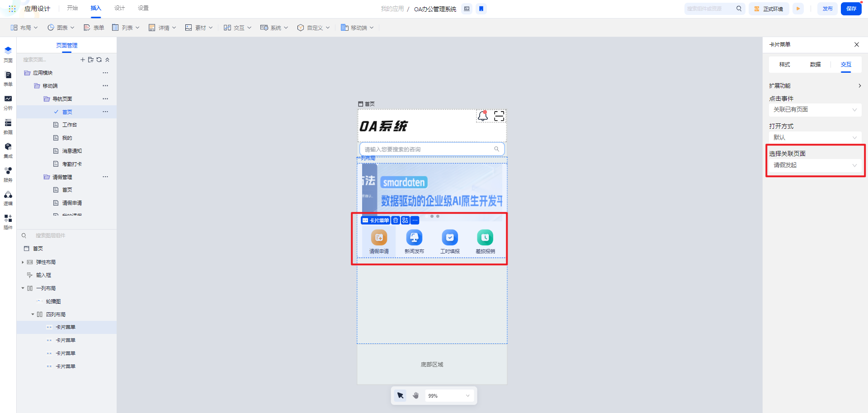Click the grid-add icon on 卡片菜单 toolbar
The width and height of the screenshot is (868, 413).
click(x=405, y=221)
